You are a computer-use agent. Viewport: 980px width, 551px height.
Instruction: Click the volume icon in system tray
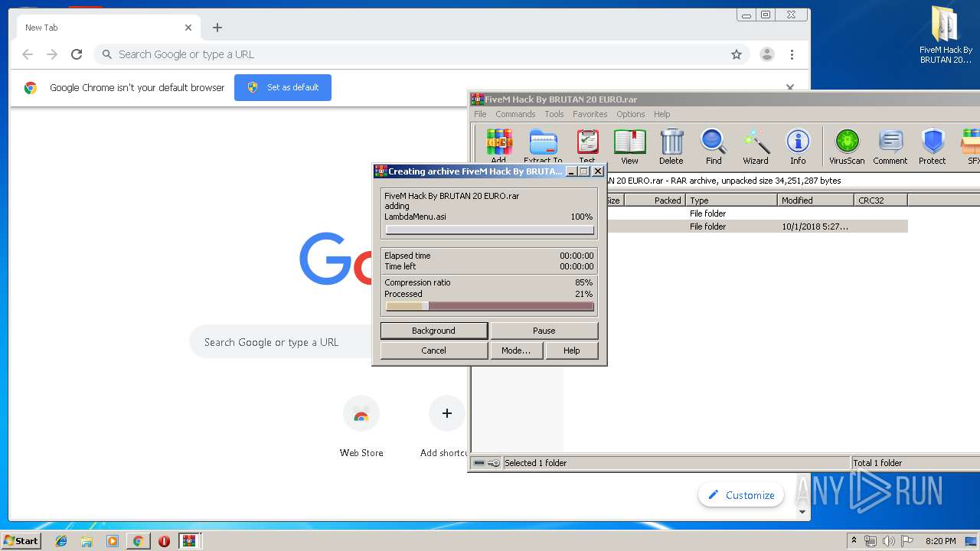[888, 541]
